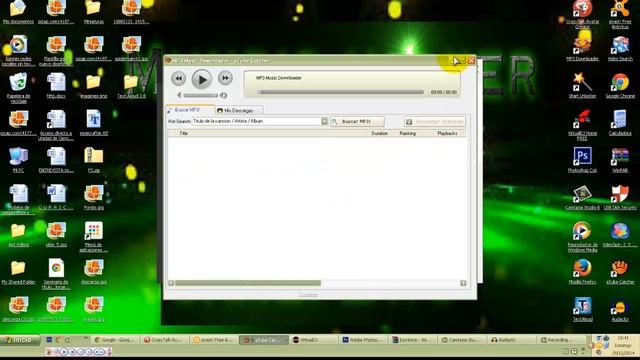The width and height of the screenshot is (640, 360).
Task: Click the horizontal scrollbar in results list
Action: click(x=248, y=283)
